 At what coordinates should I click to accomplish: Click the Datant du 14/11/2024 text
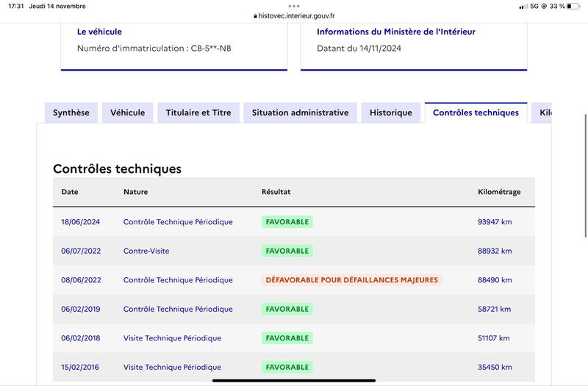359,49
